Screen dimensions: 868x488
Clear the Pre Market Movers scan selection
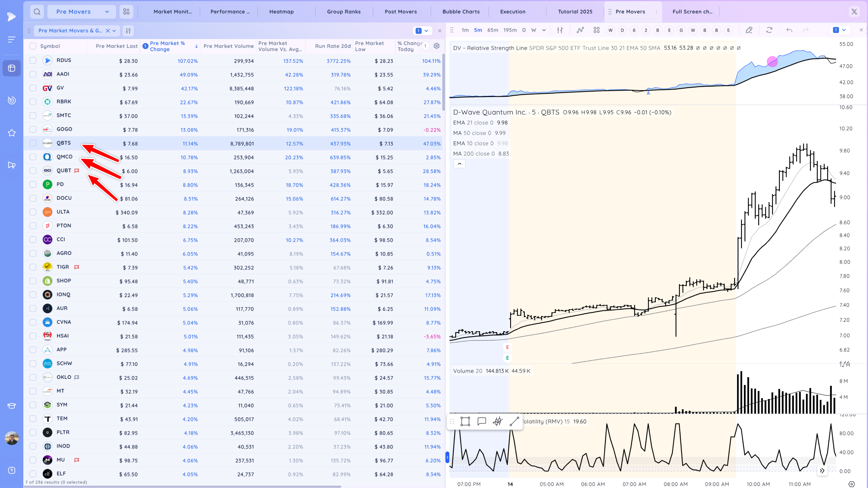click(x=108, y=31)
